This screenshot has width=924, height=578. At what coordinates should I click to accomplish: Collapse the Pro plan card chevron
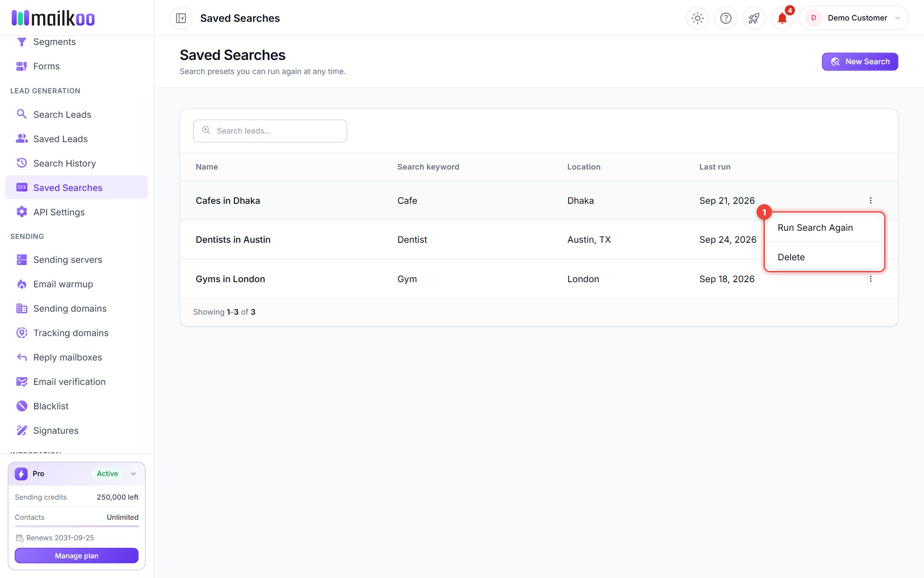[x=133, y=474]
